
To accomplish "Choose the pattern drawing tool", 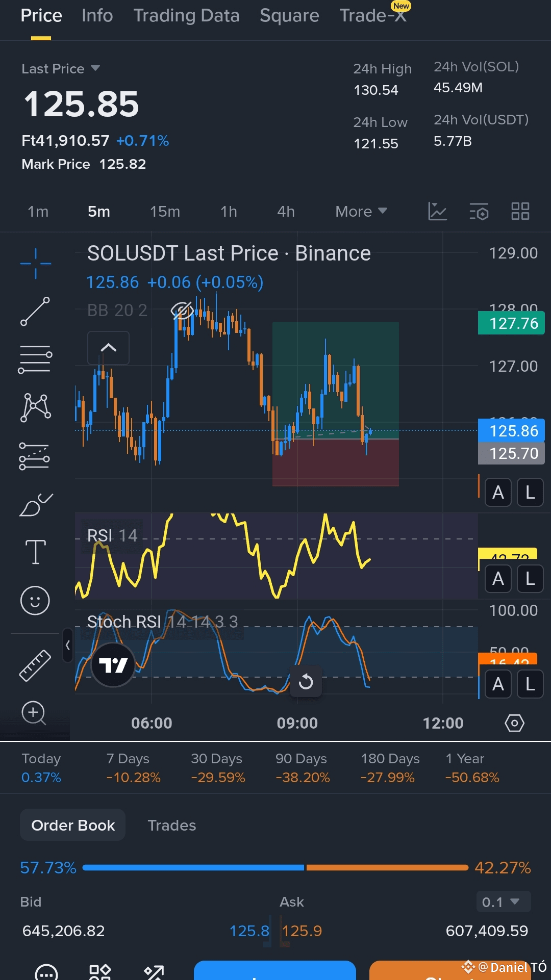I will click(35, 407).
